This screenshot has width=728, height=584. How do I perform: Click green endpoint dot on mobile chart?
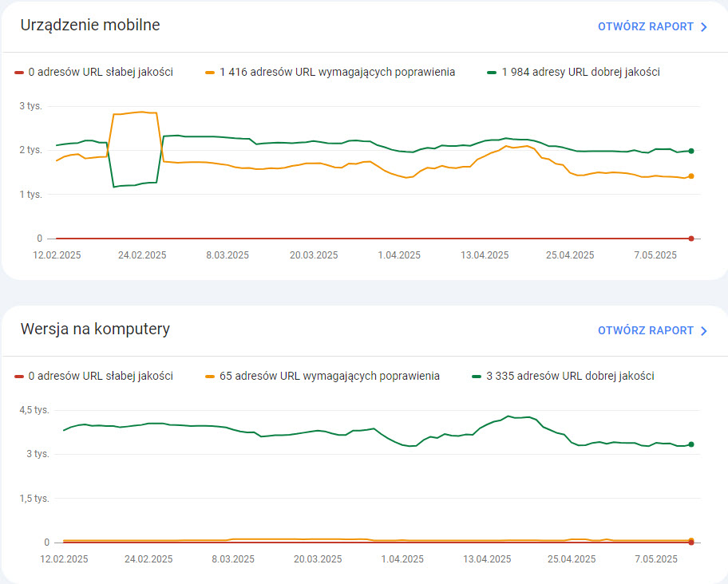click(691, 151)
